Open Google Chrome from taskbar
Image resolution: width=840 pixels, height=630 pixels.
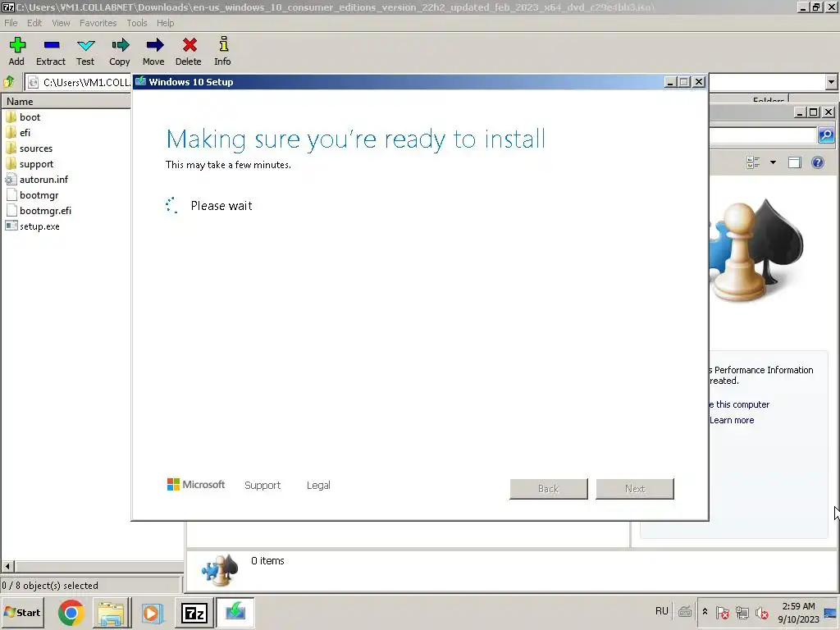coord(71,613)
